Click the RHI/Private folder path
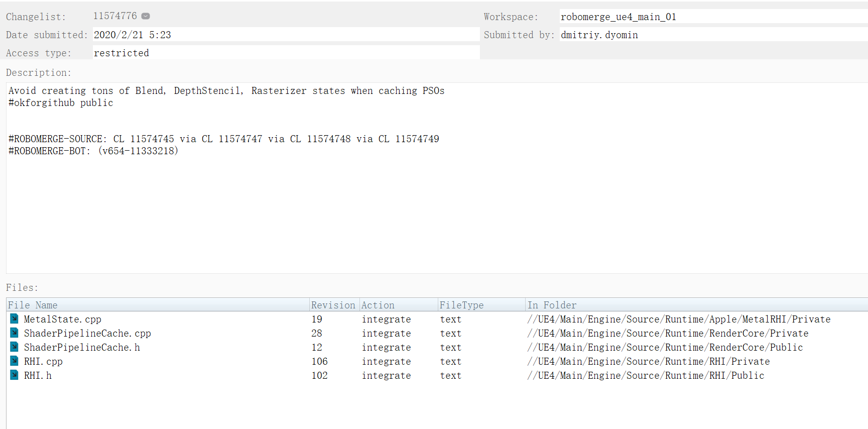Image resolution: width=868 pixels, height=429 pixels. [648, 361]
